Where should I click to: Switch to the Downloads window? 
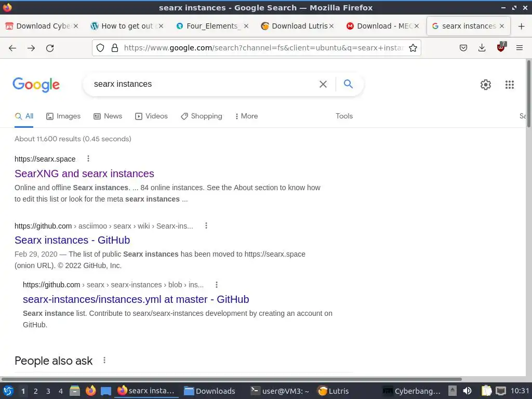[210, 391]
